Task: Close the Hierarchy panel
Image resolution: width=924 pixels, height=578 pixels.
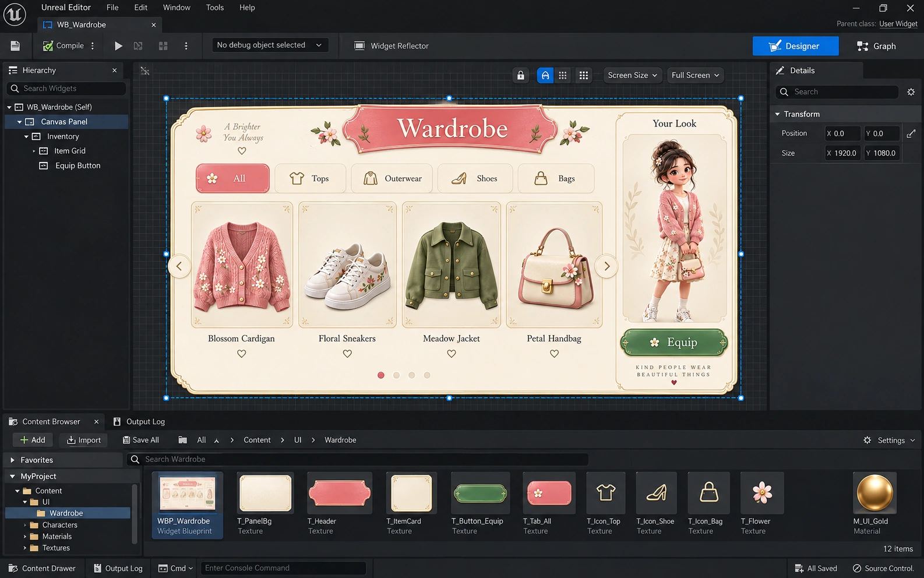Action: [114, 71]
